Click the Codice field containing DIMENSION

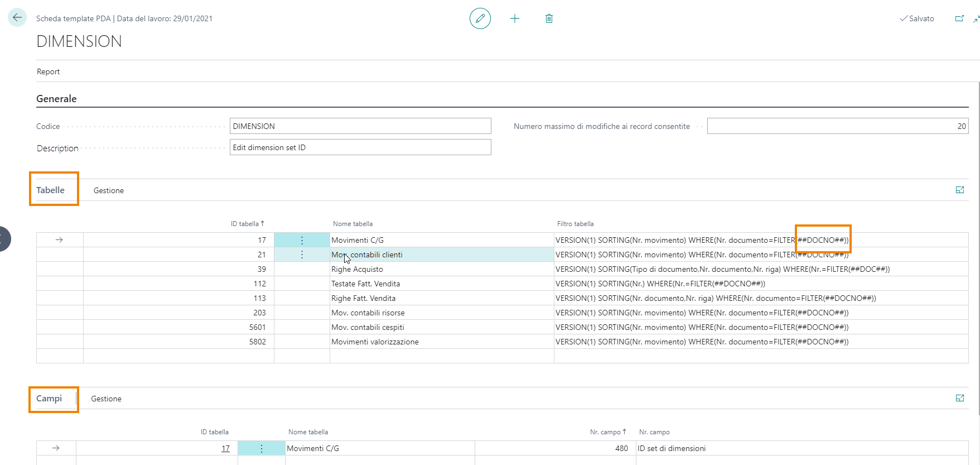click(360, 126)
